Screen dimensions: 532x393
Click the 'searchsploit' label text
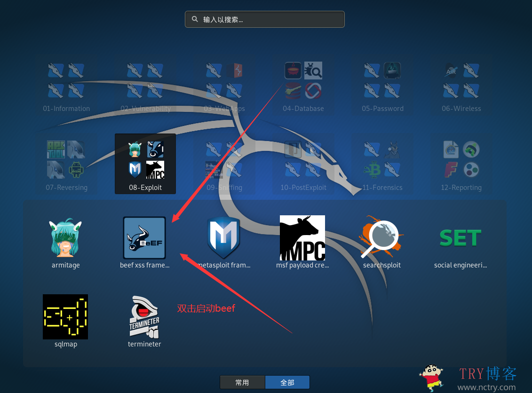[x=381, y=265]
